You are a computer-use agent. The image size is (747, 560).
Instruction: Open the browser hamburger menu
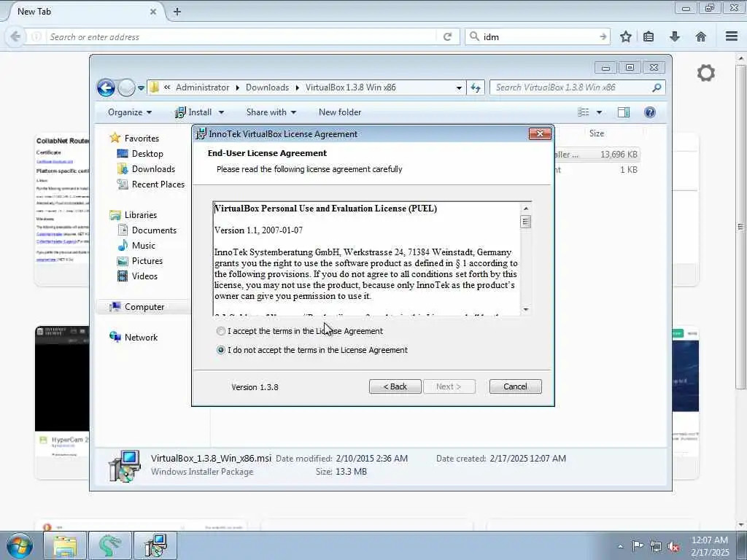732,36
